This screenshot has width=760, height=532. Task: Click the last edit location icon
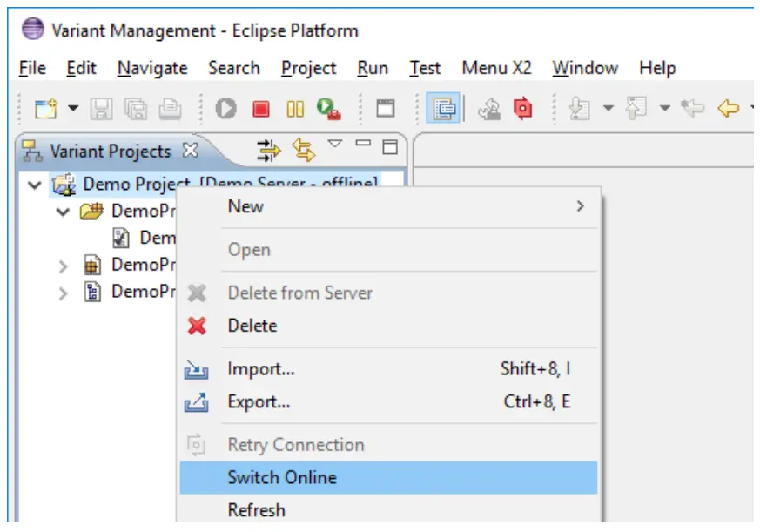[692, 108]
